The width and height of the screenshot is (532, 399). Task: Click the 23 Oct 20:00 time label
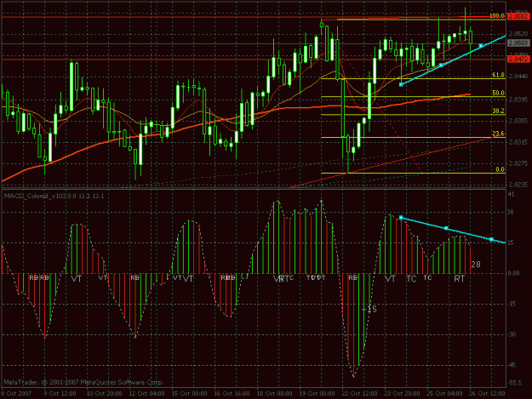(402, 393)
